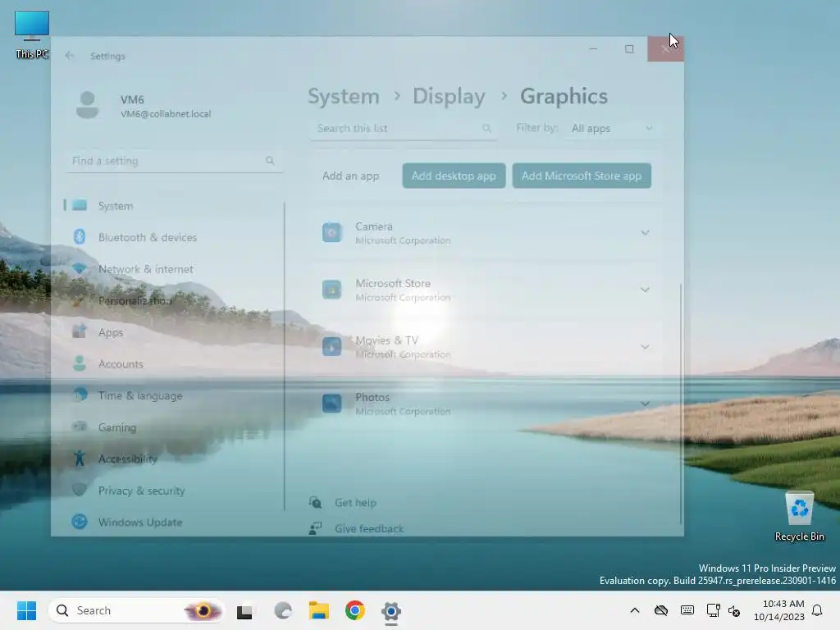The height and width of the screenshot is (630, 840).
Task: Click the touch keyboard tray icon
Action: (687, 610)
